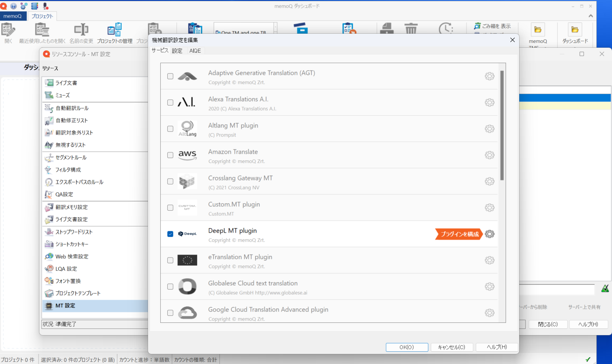This screenshot has height=364, width=612.
Task: Select MT 設定 in resource list
Action: [96, 305]
